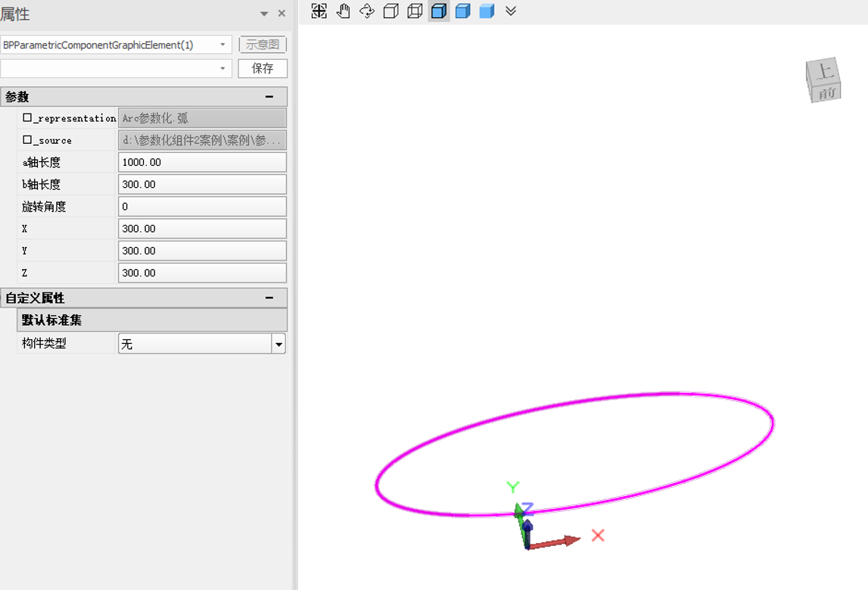Edit the Y coordinate field

(202, 251)
